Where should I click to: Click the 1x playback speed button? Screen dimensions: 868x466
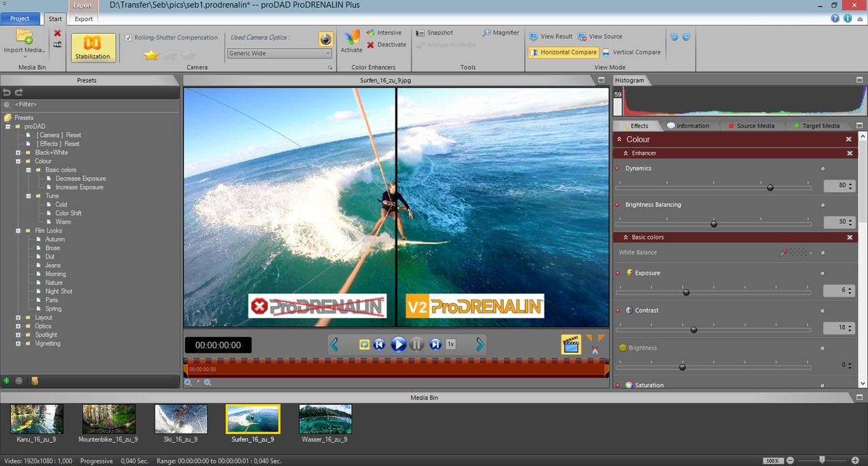point(451,345)
